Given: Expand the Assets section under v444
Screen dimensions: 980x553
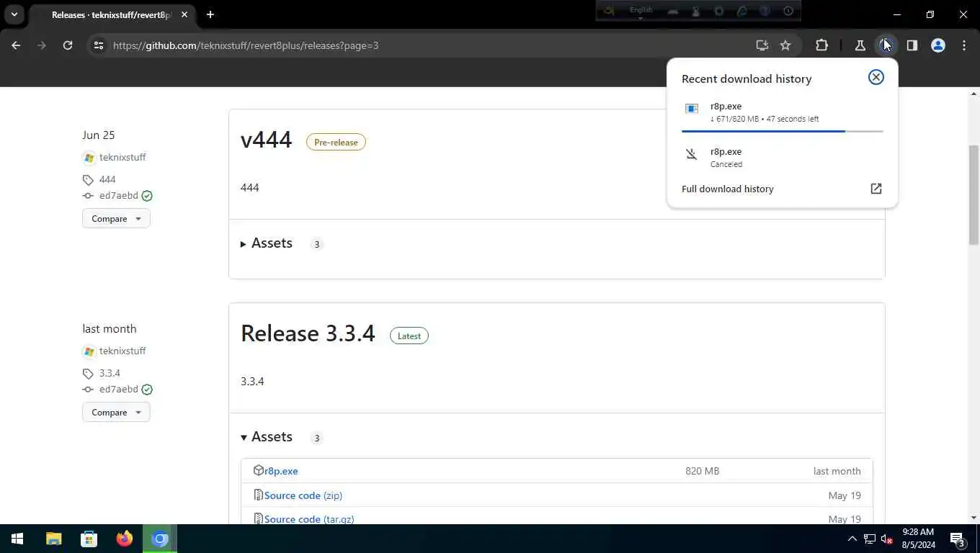Looking at the screenshot, I should pyautogui.click(x=267, y=243).
